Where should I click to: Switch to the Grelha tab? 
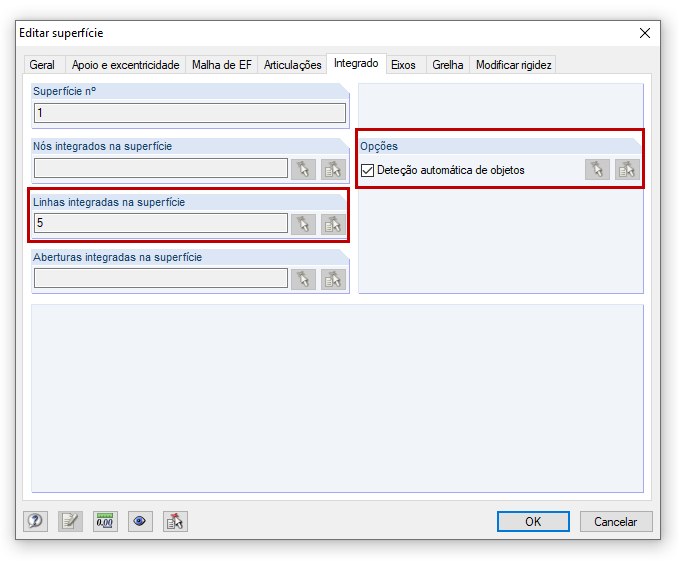click(x=448, y=65)
